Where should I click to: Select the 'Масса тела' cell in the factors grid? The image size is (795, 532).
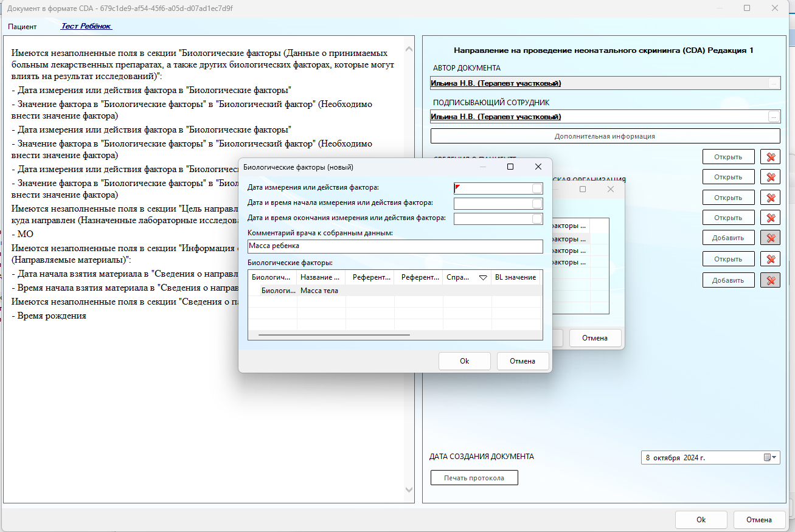coord(321,291)
